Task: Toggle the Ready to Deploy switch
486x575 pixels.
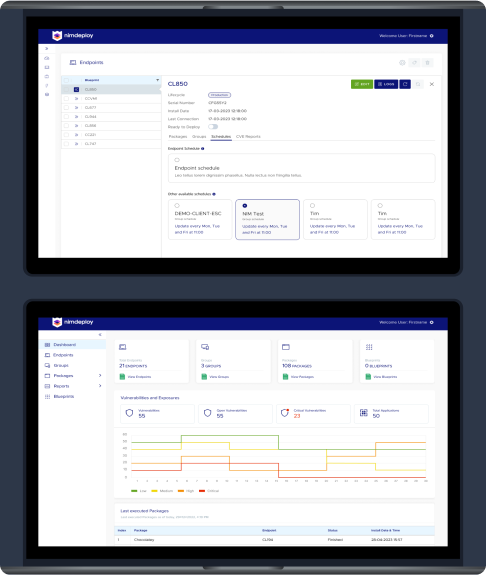Action: (213, 127)
